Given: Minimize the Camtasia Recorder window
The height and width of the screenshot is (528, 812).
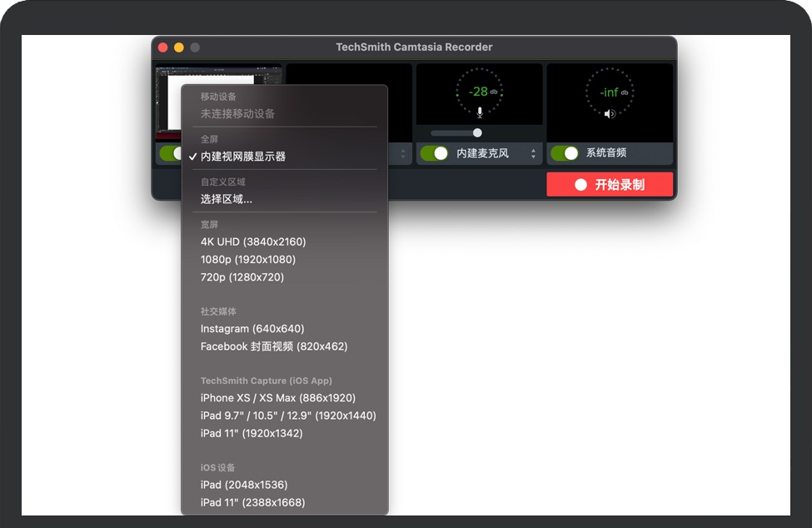Looking at the screenshot, I should [179, 47].
